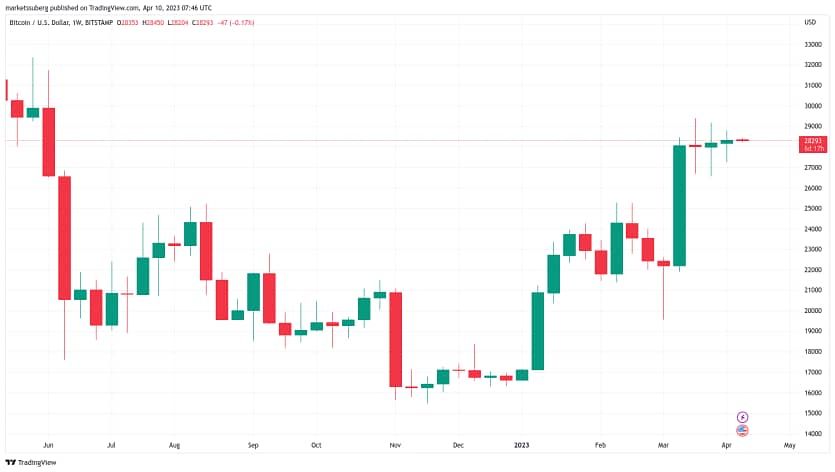Click the 30000 price axis level
This screenshot has height=472, width=835.
point(813,106)
